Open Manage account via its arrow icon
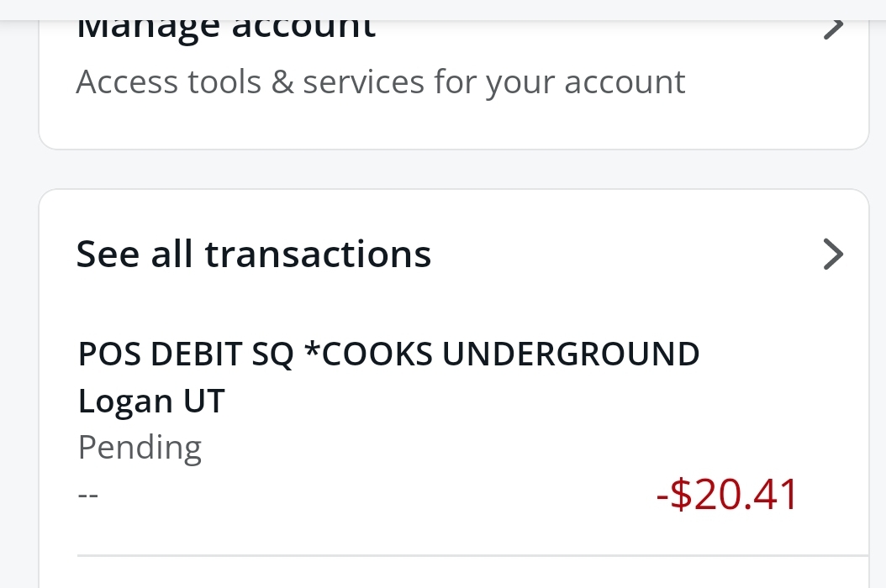This screenshot has width=886, height=588. pyautogui.click(x=831, y=27)
